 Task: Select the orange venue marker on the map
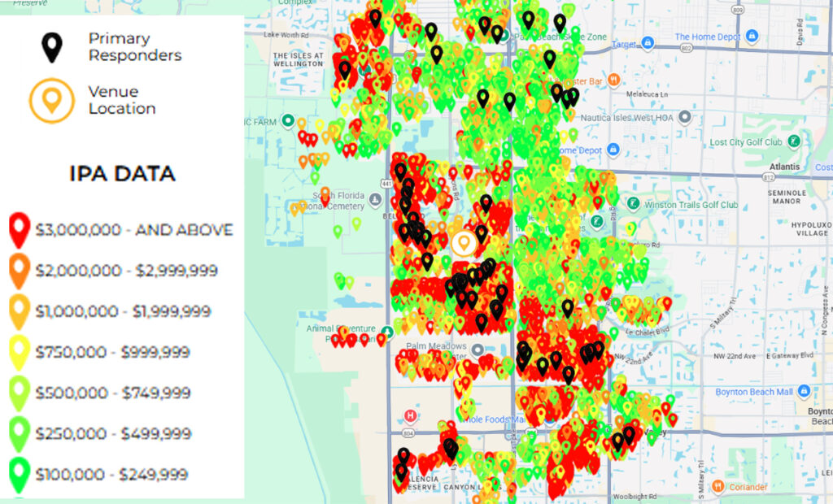point(464,243)
